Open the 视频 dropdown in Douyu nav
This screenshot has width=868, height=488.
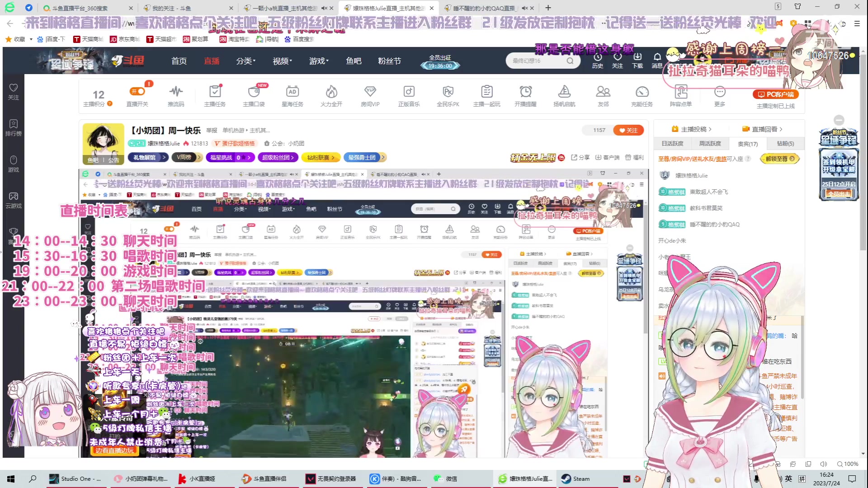283,61
